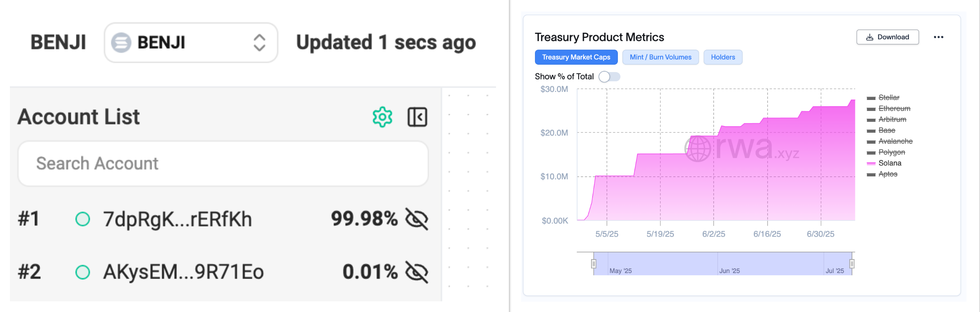Click the Download button
This screenshot has height=312, width=980.
click(x=887, y=37)
